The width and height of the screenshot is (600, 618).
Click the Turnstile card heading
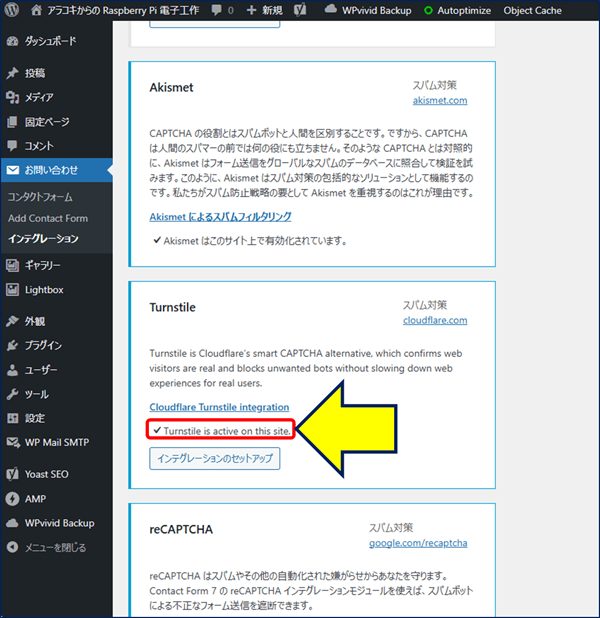click(x=172, y=307)
